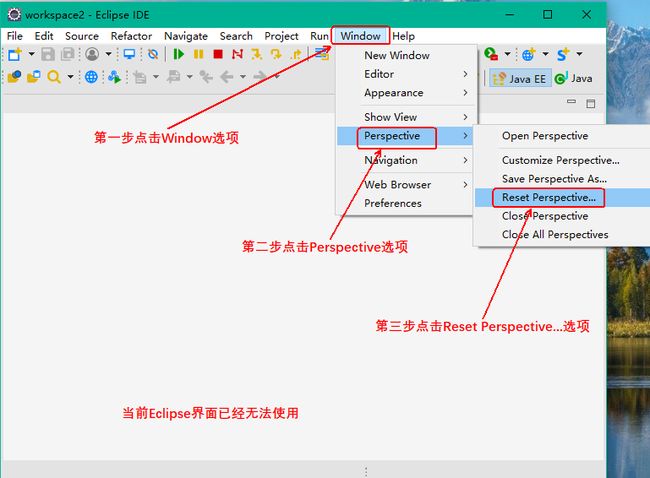The image size is (650, 478).
Task: Expand the Back navigation history dropdown
Action: tap(243, 77)
